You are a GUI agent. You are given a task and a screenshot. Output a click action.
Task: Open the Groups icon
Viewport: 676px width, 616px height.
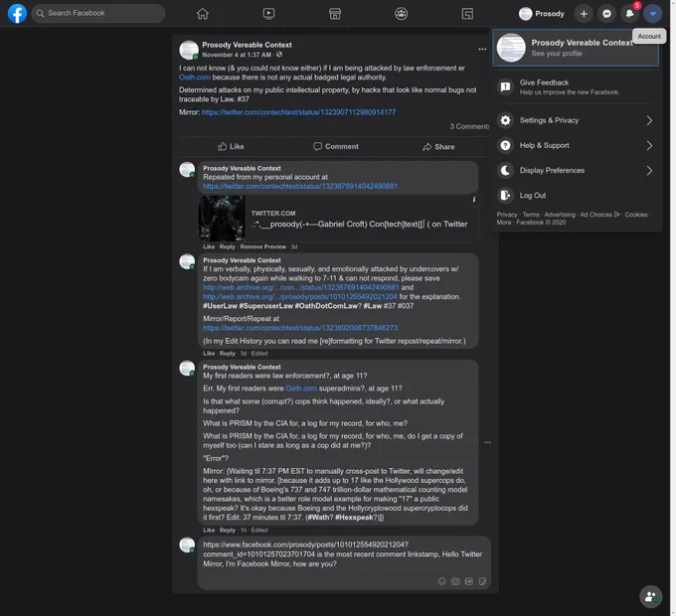[x=401, y=14]
